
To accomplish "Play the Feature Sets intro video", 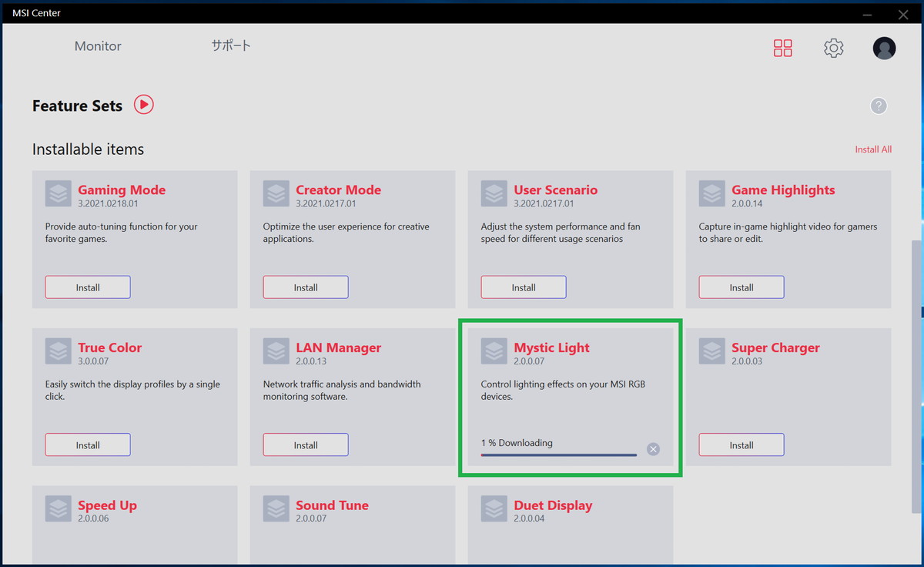I will (144, 104).
